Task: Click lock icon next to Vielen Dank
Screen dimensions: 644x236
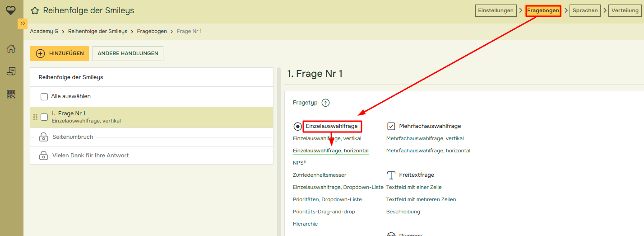Action: [44, 156]
